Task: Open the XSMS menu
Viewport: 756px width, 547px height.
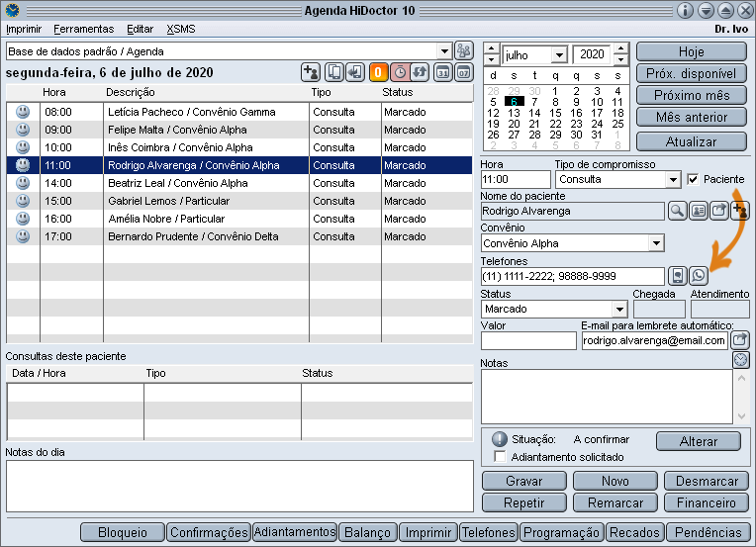Action: pyautogui.click(x=181, y=29)
